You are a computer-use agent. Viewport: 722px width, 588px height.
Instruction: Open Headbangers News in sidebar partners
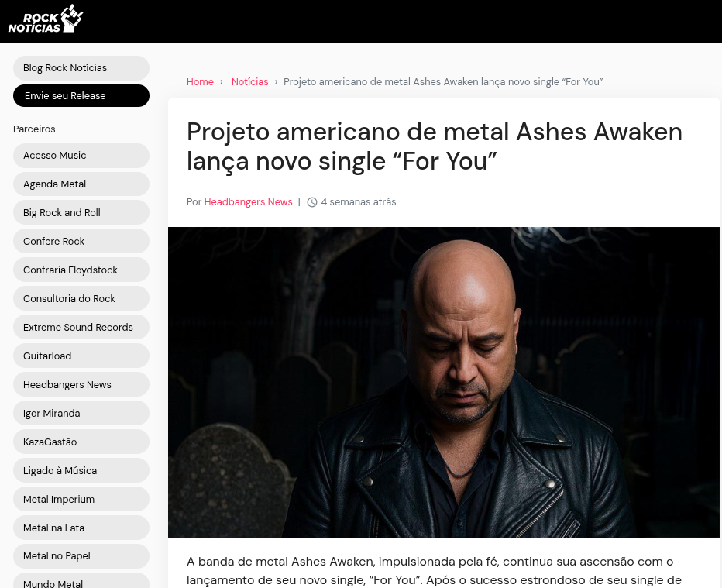coord(81,385)
